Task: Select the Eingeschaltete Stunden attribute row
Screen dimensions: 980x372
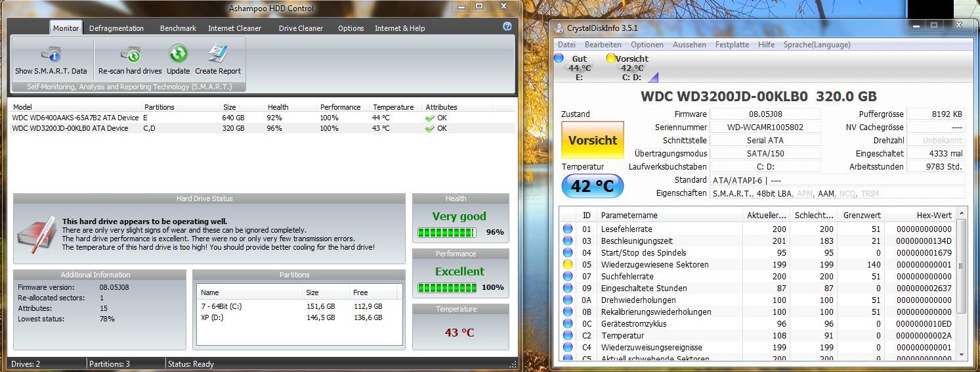Action: (758, 288)
